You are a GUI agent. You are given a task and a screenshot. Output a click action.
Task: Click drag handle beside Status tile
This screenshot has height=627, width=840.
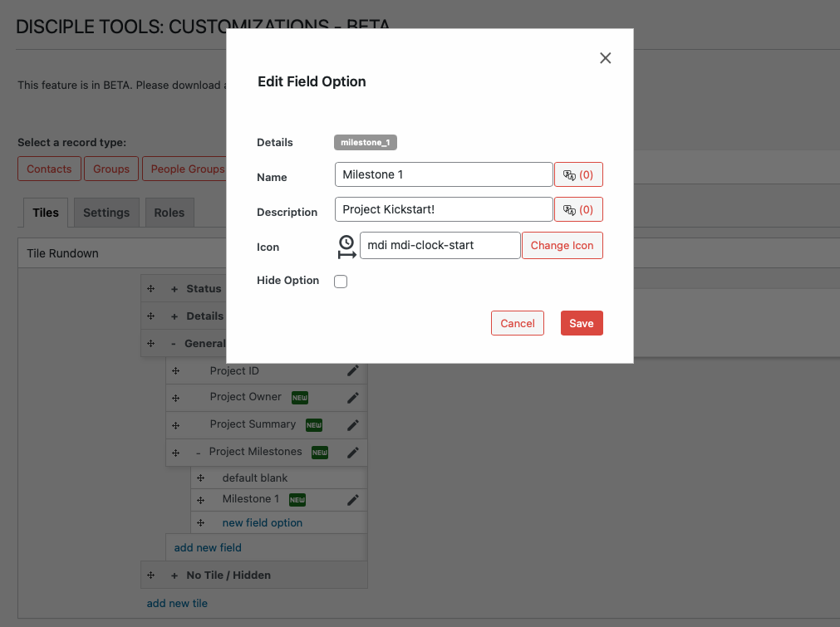coord(151,289)
